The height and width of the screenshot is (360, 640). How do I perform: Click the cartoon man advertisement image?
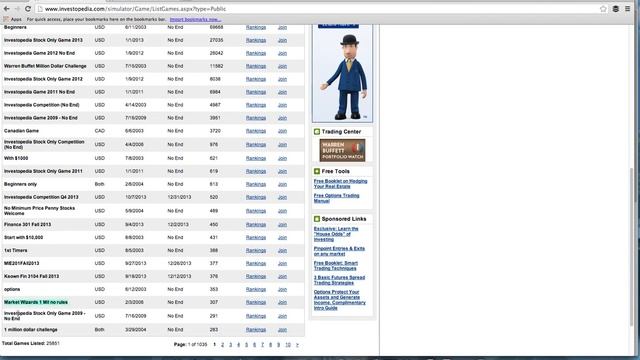pyautogui.click(x=342, y=73)
